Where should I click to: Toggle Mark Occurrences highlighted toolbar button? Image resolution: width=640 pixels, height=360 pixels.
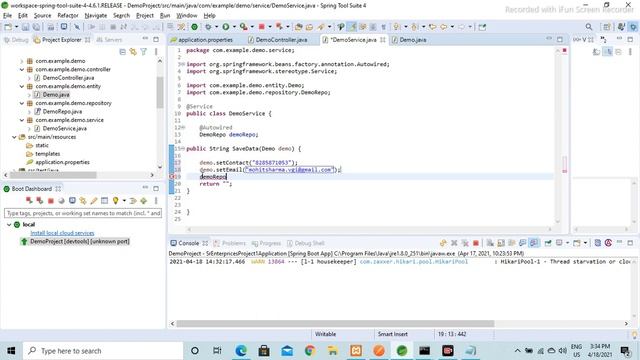click(x=352, y=27)
